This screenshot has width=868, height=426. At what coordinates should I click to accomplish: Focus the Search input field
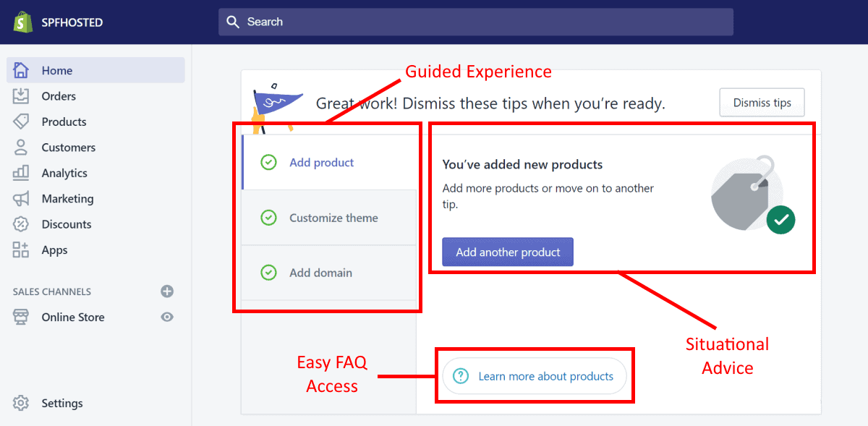pyautogui.click(x=476, y=22)
